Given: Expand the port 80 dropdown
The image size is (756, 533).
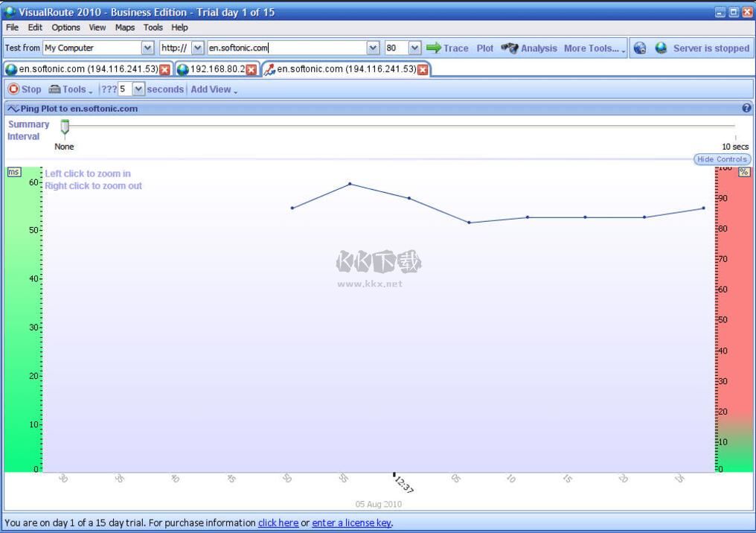Looking at the screenshot, I should [414, 48].
